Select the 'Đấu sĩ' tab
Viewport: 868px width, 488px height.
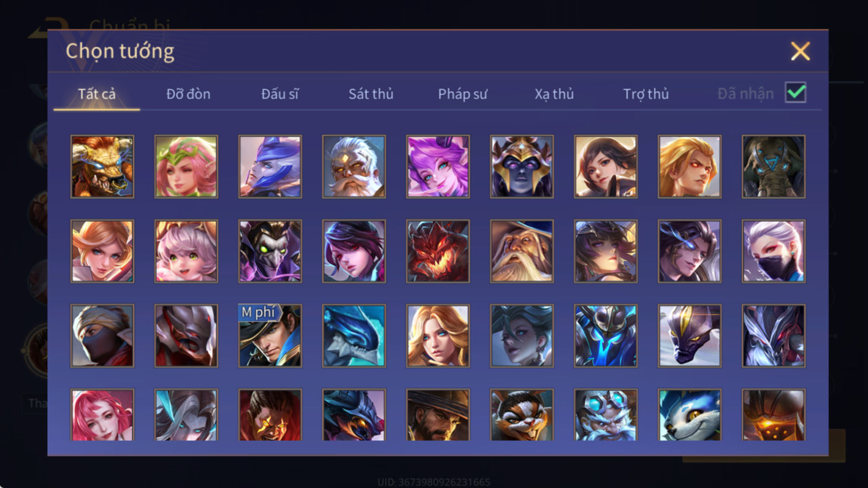pyautogui.click(x=280, y=94)
